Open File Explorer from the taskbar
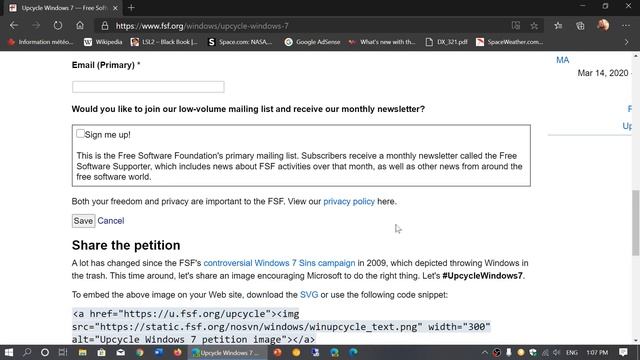 82,352
